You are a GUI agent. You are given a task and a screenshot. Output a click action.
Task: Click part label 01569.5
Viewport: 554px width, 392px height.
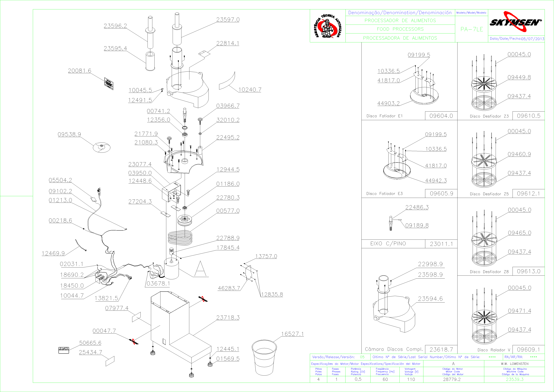[228, 359]
